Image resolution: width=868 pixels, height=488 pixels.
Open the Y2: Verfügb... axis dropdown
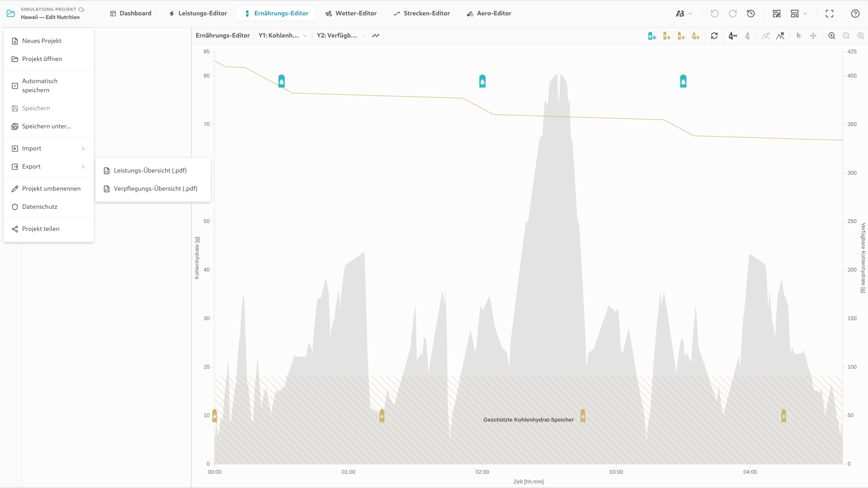click(x=341, y=36)
